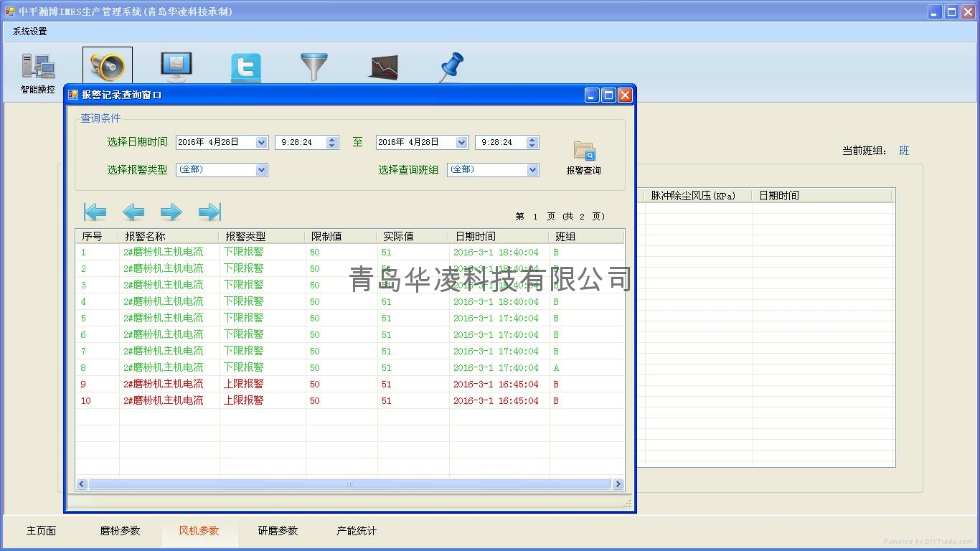Sort by the 限制值 column header
The width and height of the screenshot is (980, 551).
coord(341,236)
